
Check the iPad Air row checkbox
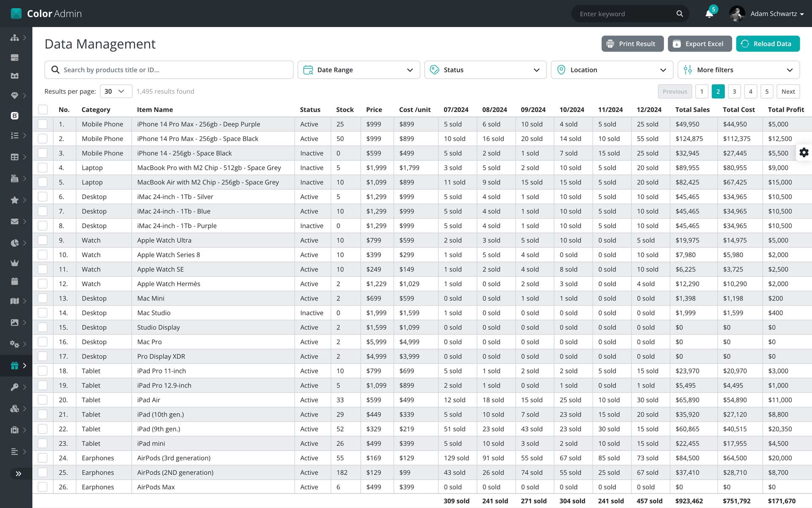click(x=43, y=400)
